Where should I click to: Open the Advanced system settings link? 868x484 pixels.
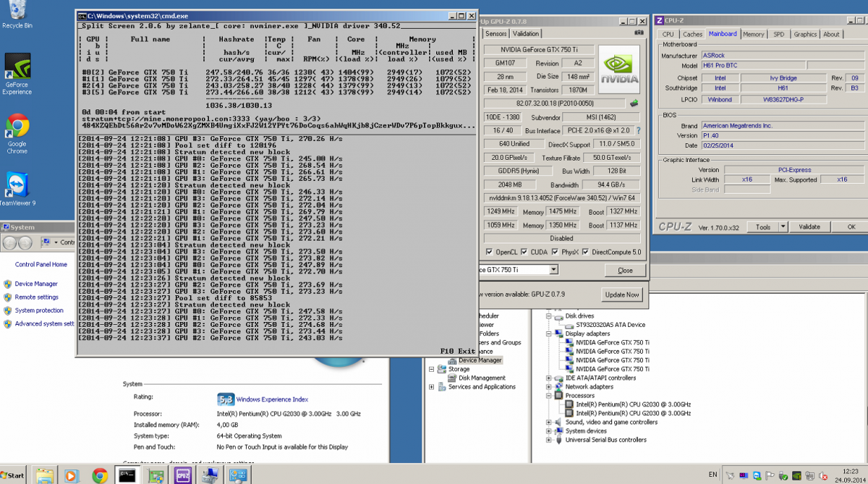click(44, 323)
